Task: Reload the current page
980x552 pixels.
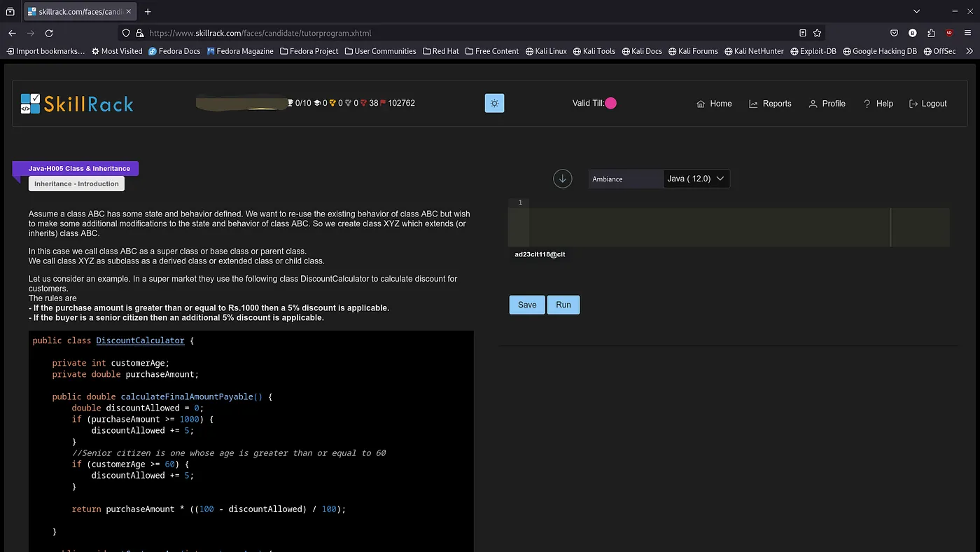Action: click(49, 33)
